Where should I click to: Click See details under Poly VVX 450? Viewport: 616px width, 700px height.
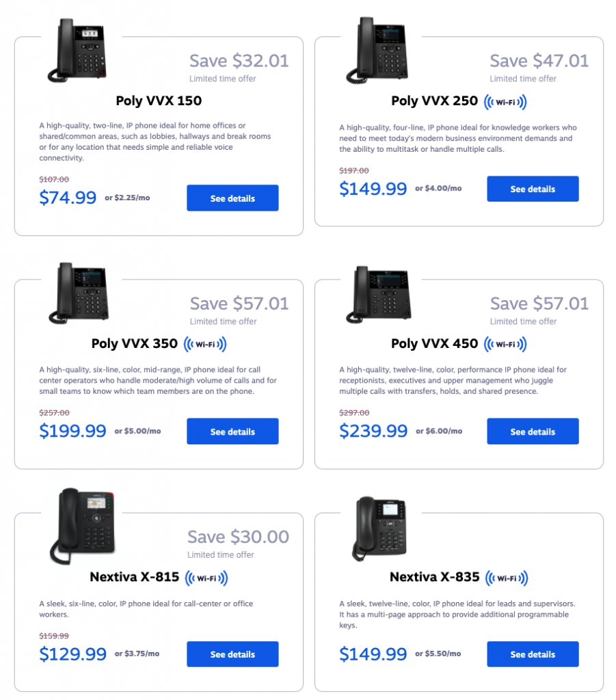533,431
